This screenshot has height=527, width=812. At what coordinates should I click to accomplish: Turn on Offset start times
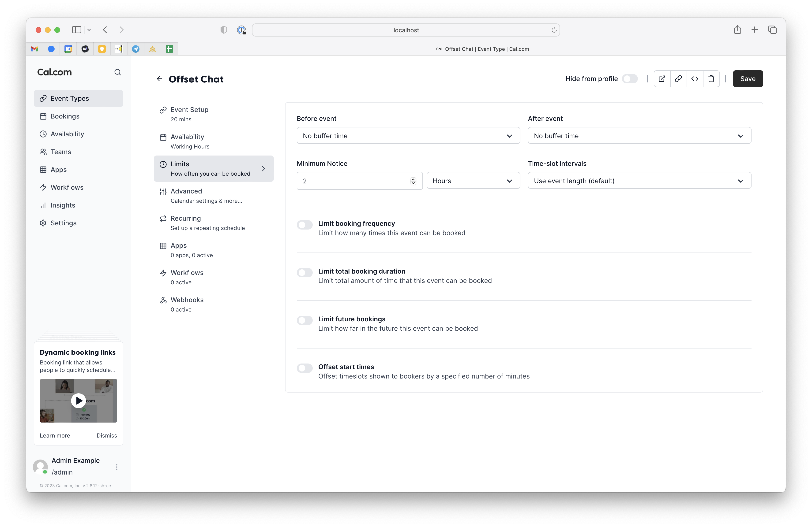click(304, 368)
